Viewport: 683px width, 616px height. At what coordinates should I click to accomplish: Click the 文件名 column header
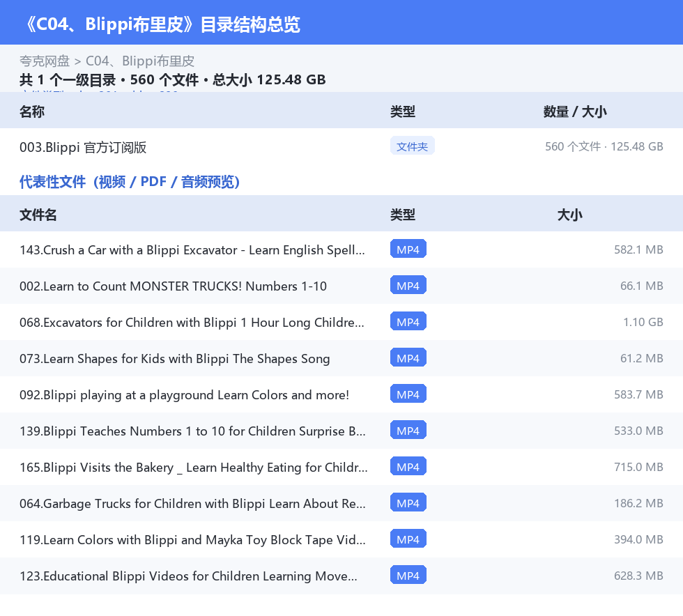coord(38,215)
